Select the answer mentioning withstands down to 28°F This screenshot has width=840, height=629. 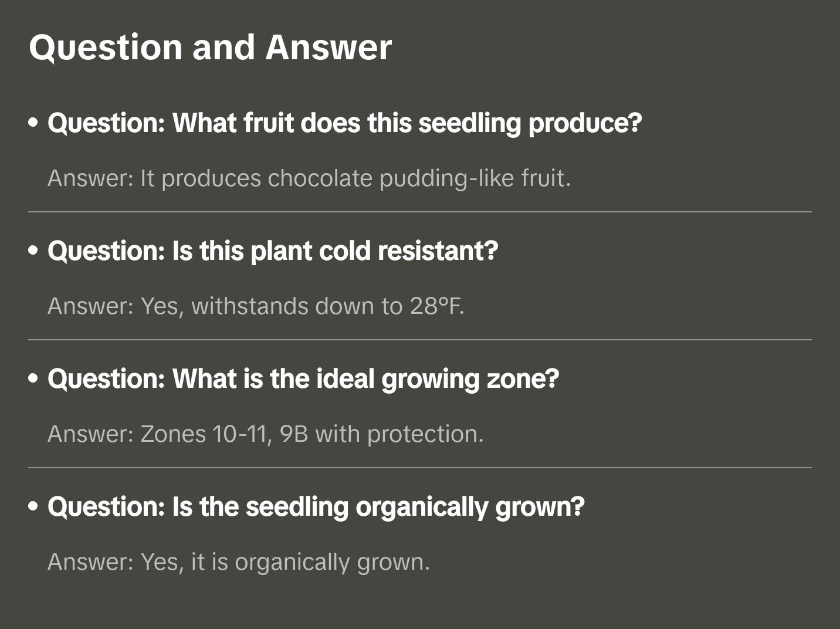(256, 306)
